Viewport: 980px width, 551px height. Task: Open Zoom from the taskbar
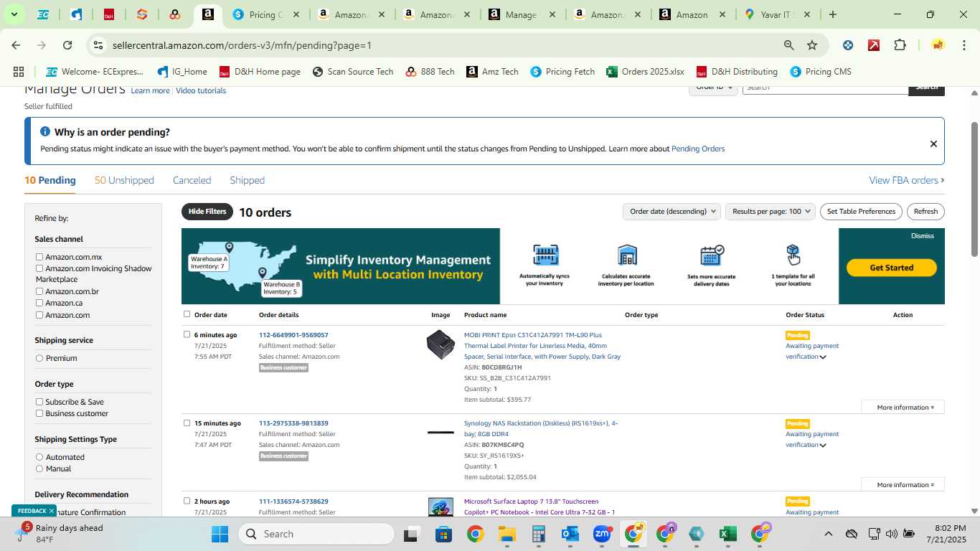point(602,534)
